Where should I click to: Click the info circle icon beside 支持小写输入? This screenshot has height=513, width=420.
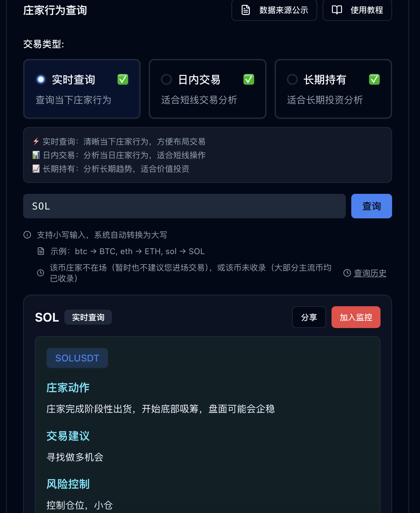pos(27,235)
